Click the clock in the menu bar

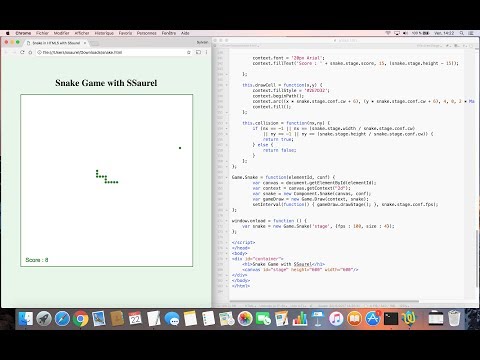pos(444,33)
